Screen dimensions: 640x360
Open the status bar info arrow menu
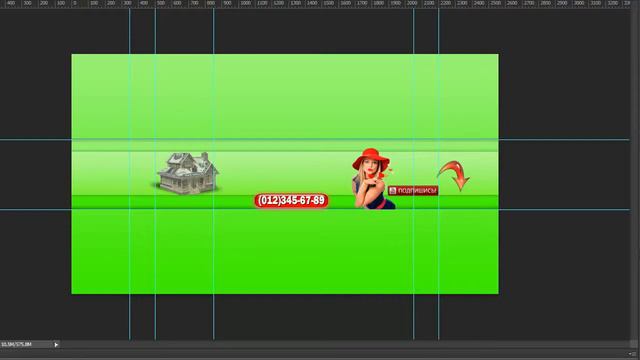pyautogui.click(x=56, y=345)
